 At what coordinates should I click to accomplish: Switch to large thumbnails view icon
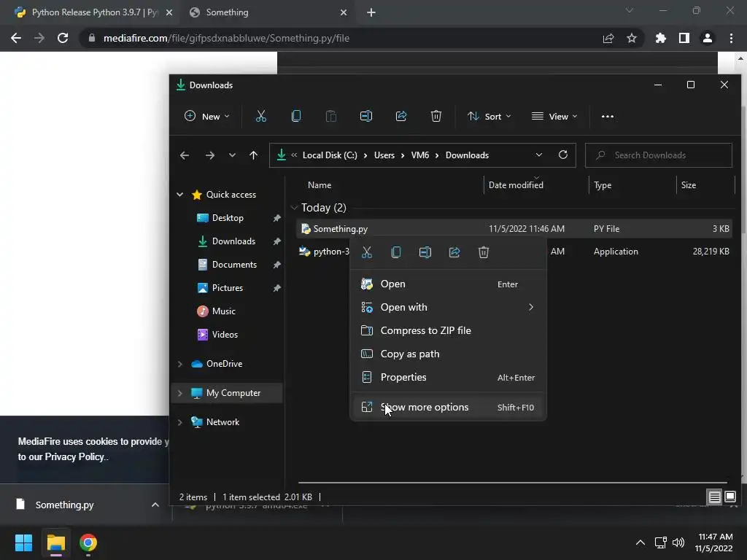click(x=730, y=497)
